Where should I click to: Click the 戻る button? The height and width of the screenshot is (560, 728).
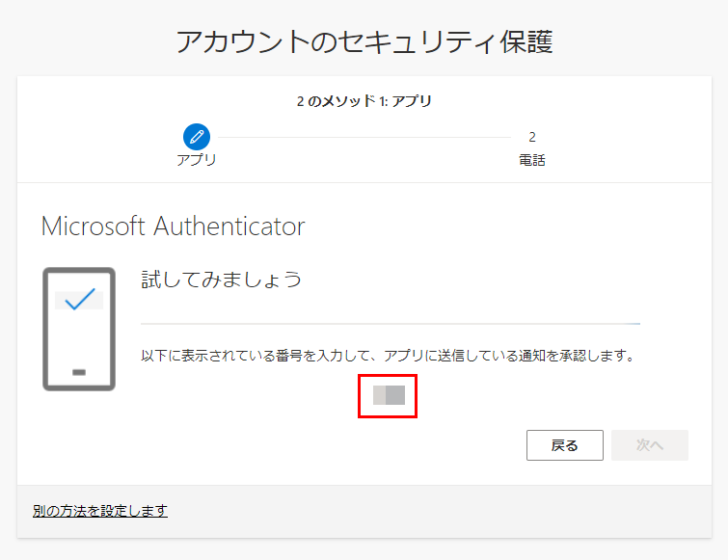point(565,445)
